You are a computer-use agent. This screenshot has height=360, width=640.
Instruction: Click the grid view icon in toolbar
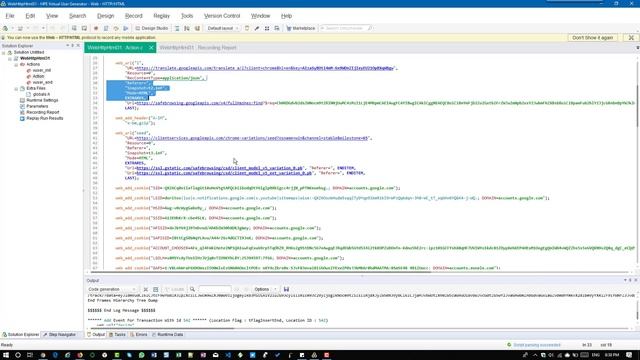click(x=267, y=29)
